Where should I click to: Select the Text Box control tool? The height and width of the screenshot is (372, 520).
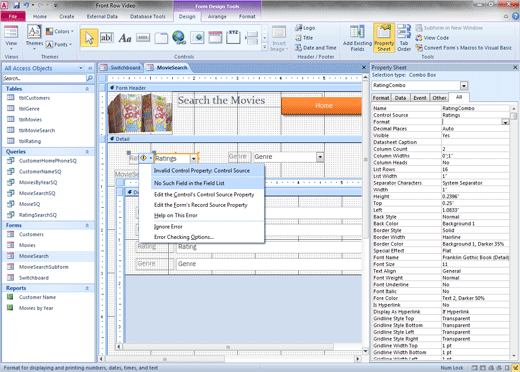107,38
